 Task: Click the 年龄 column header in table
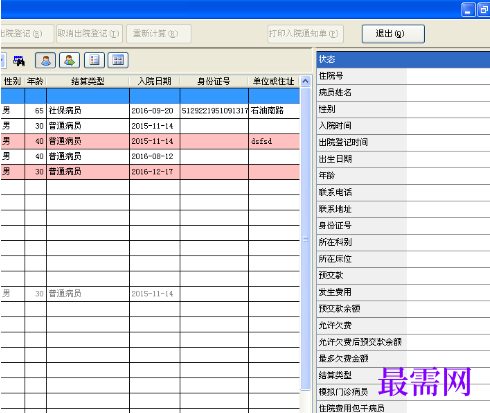point(35,81)
